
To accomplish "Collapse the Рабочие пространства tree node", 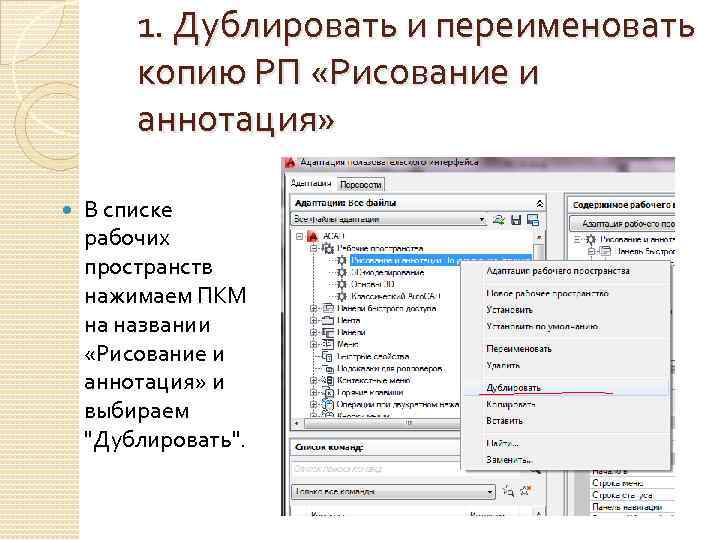I will coord(314,248).
